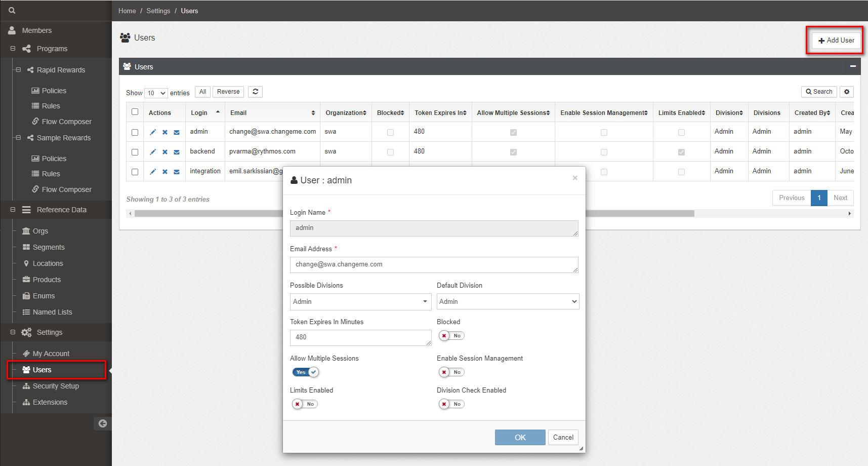
Task: Click the refresh icon beside Reverse button
Action: pyautogui.click(x=255, y=92)
